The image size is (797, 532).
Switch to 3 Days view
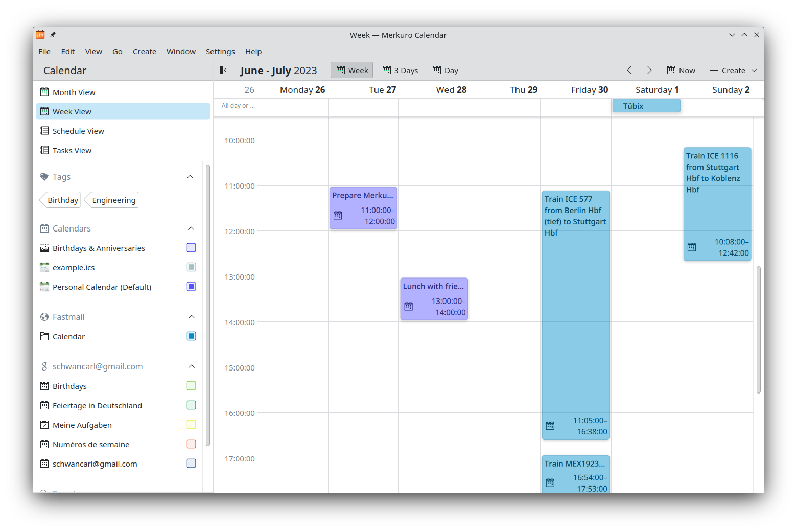[x=401, y=70]
